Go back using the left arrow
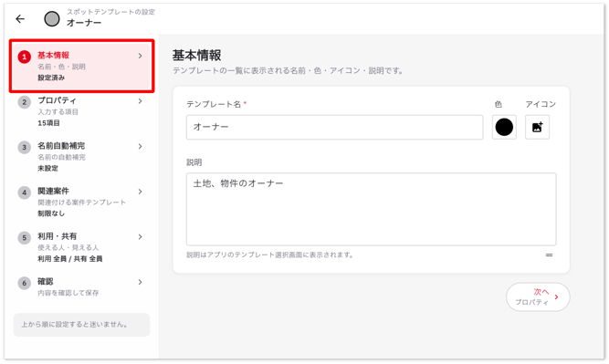 click(x=20, y=18)
